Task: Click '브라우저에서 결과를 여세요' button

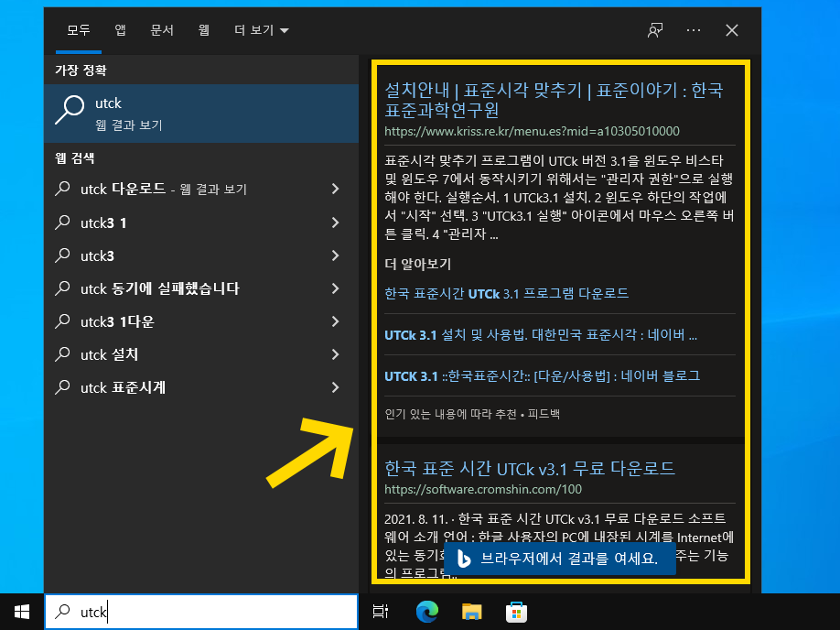Action: [560, 559]
